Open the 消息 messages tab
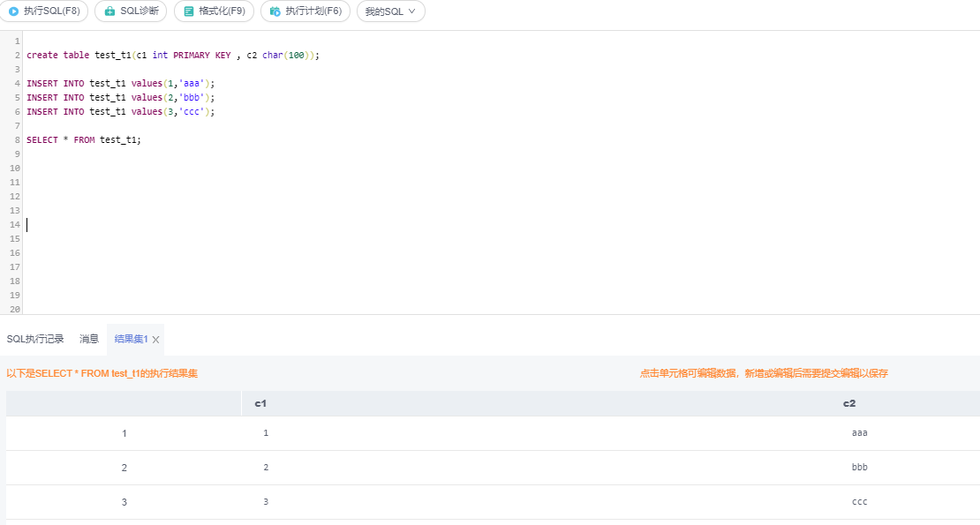 tap(89, 339)
